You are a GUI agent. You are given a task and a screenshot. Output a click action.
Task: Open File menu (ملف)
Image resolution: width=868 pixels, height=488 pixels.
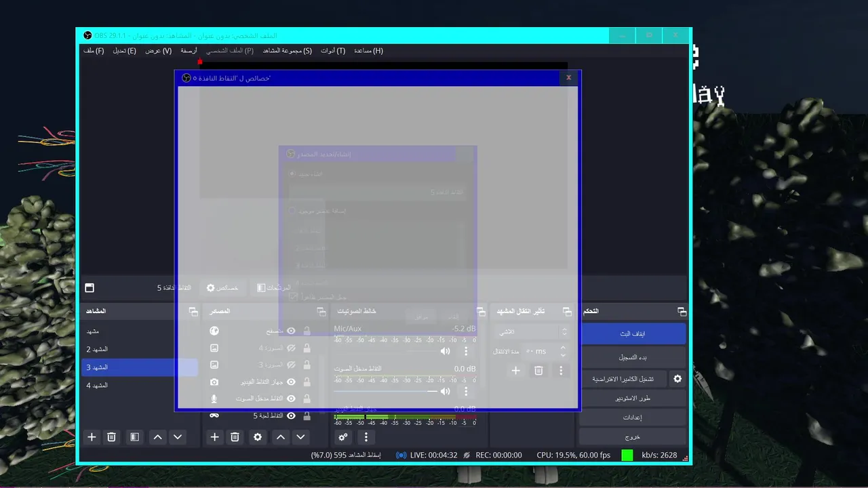(x=94, y=51)
